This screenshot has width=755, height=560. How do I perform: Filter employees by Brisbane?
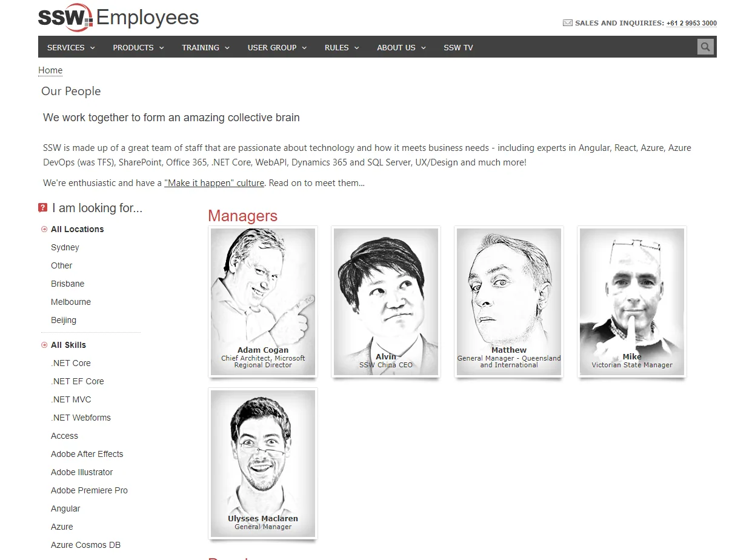67,284
